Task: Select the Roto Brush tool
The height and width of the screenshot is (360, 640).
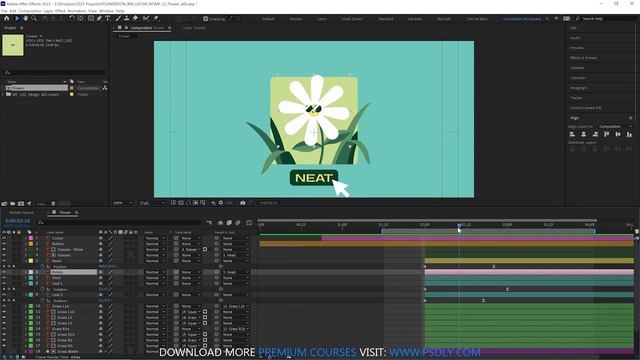Action: (146, 18)
